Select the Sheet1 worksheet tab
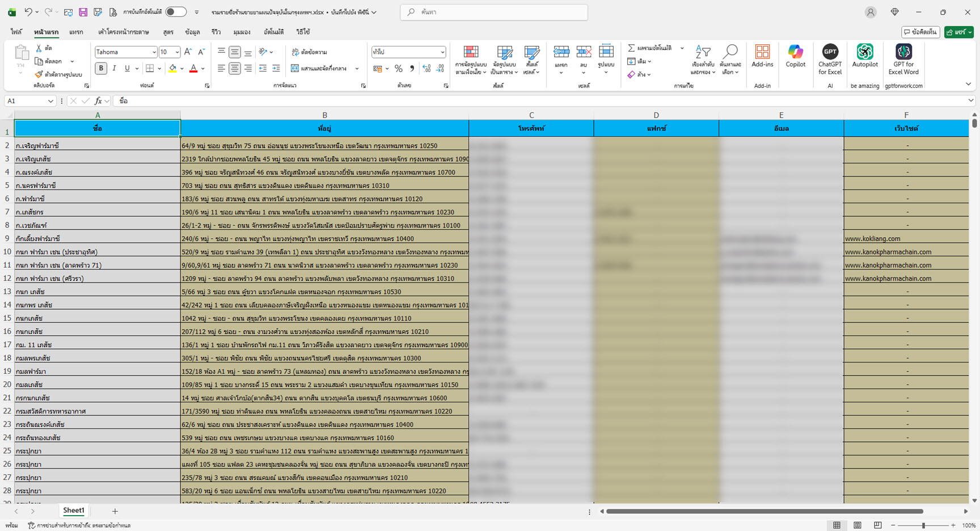 (74, 511)
